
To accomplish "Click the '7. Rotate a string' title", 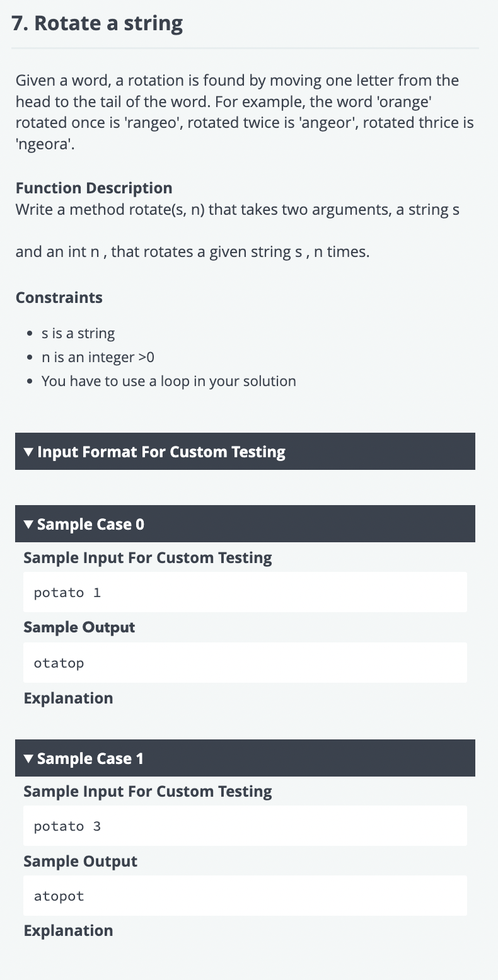I will click(97, 23).
